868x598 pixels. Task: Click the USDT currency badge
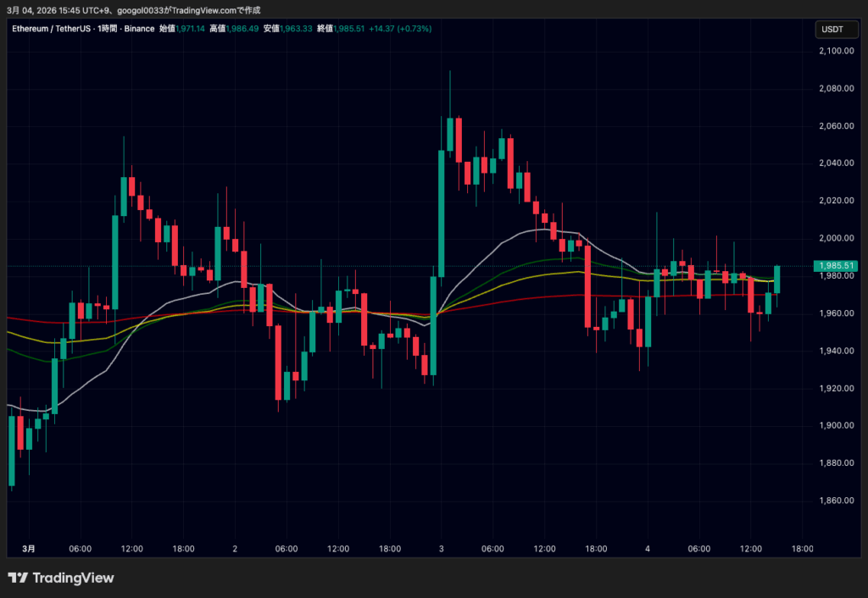point(836,29)
